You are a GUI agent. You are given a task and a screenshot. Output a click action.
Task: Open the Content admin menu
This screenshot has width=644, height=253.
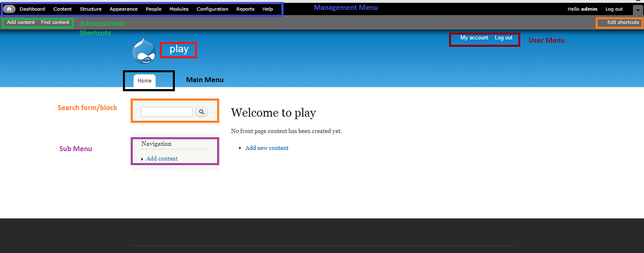(x=63, y=9)
